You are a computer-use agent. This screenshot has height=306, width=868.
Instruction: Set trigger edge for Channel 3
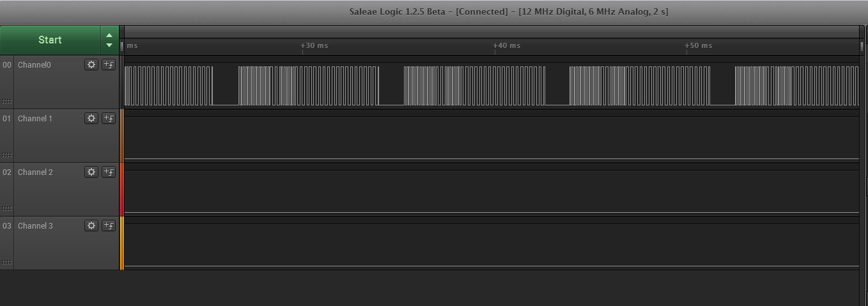coord(109,226)
